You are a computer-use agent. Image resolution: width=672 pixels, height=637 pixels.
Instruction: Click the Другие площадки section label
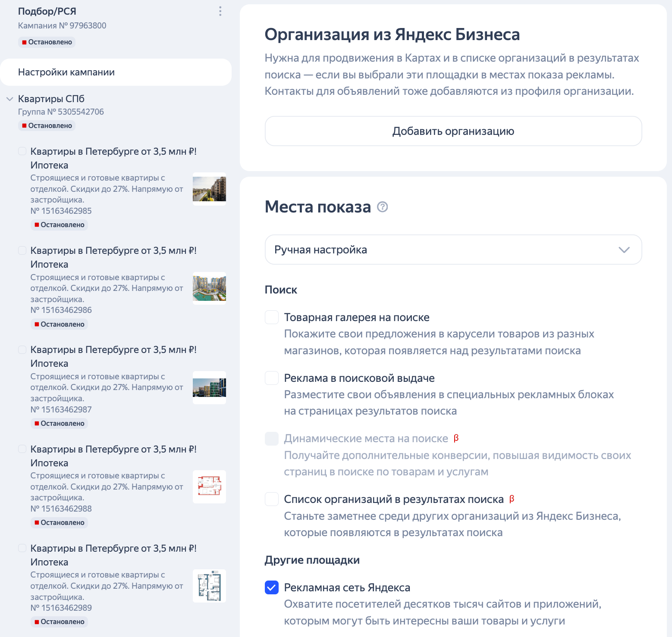pyautogui.click(x=312, y=560)
